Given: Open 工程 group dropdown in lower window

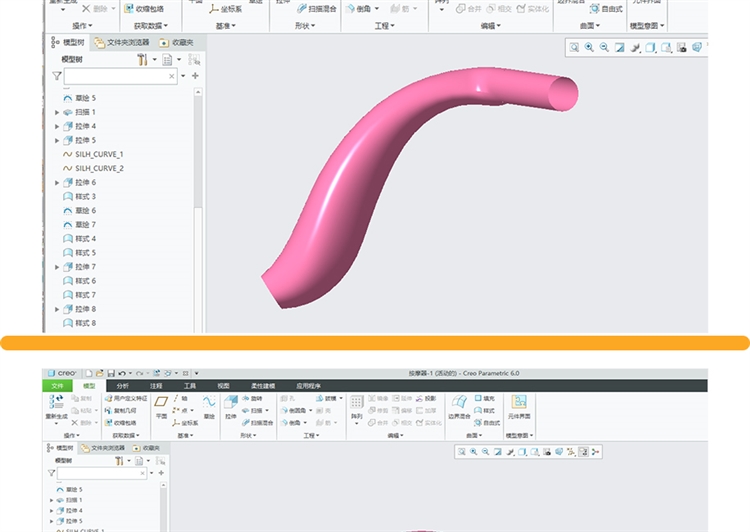Looking at the screenshot, I should tap(311, 435).
